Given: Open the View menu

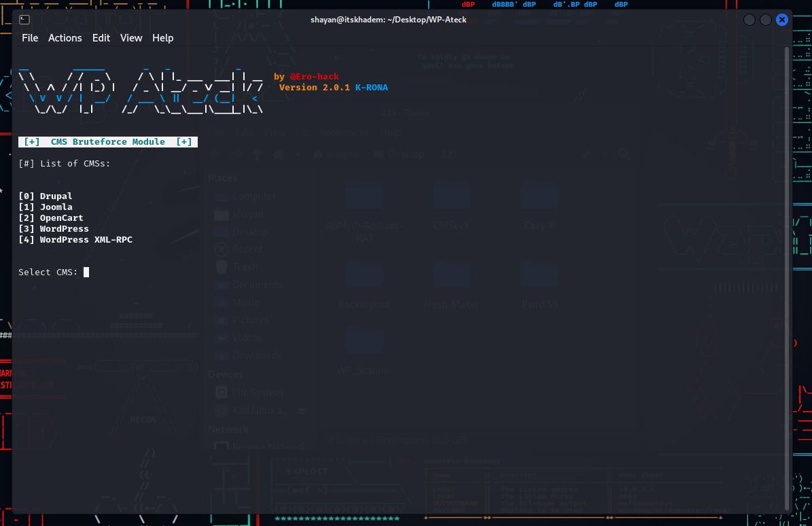Looking at the screenshot, I should pyautogui.click(x=131, y=38).
